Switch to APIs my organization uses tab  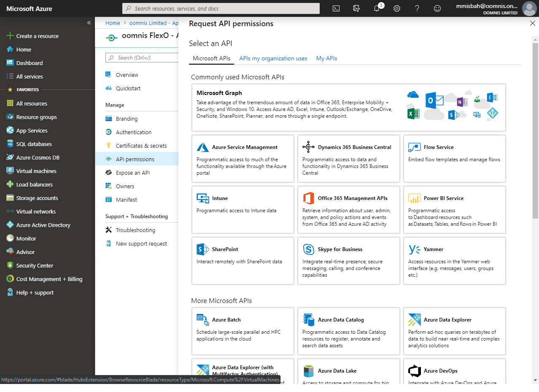273,58
